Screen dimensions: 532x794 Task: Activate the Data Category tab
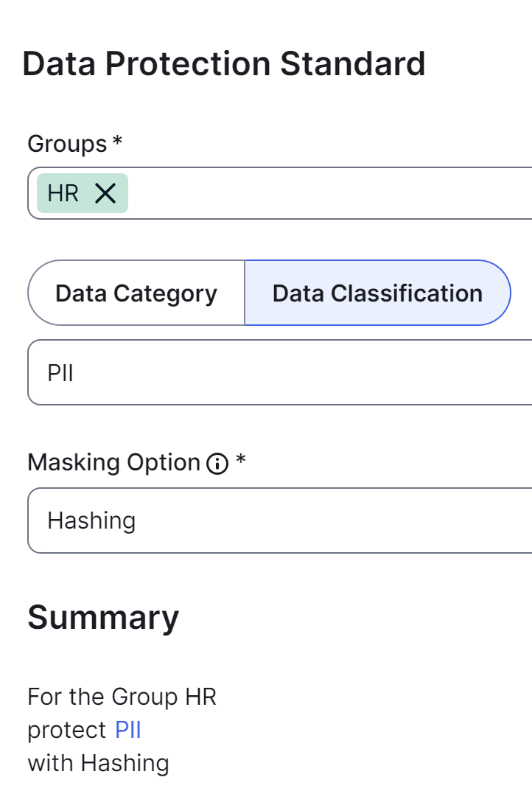(x=136, y=292)
